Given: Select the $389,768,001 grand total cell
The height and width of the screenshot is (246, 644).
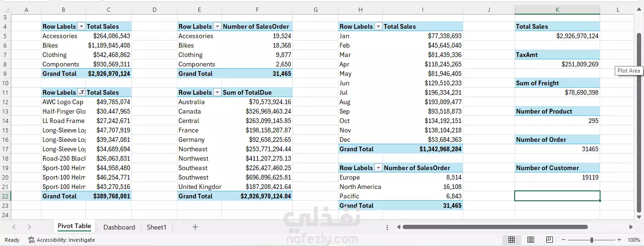Looking at the screenshot, I should (108, 196).
